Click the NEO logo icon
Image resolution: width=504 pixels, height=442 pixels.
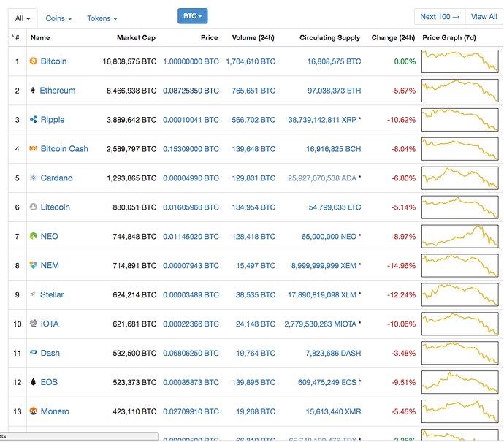(x=33, y=236)
